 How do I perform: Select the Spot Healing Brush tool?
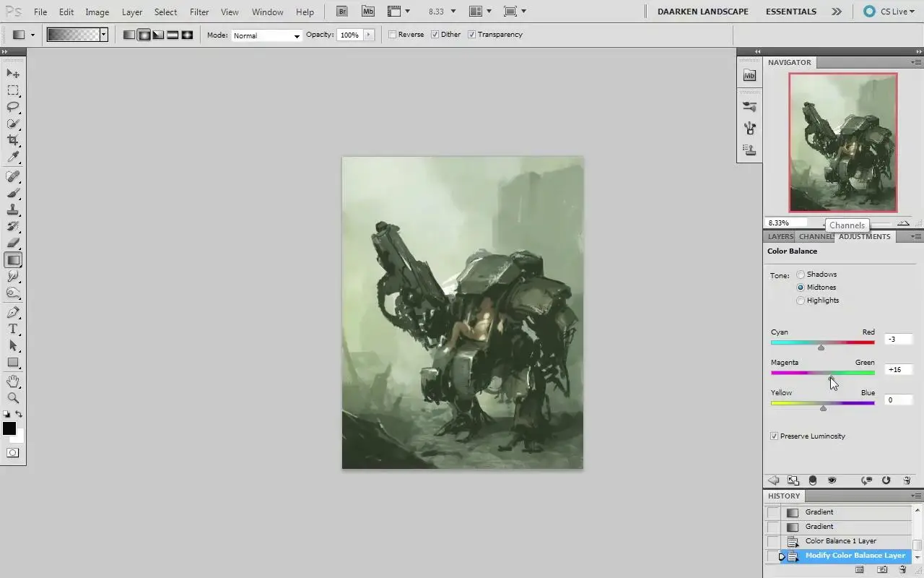coord(13,176)
